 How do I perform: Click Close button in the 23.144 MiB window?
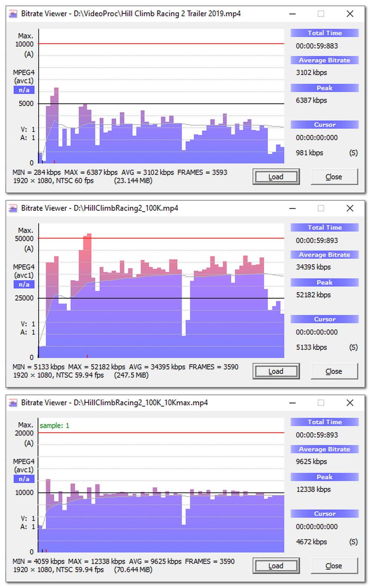[x=334, y=177]
